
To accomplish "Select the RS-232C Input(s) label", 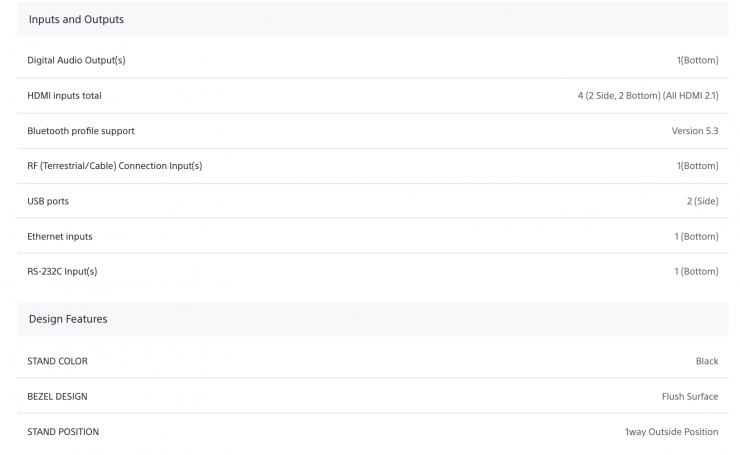I will tap(62, 271).
